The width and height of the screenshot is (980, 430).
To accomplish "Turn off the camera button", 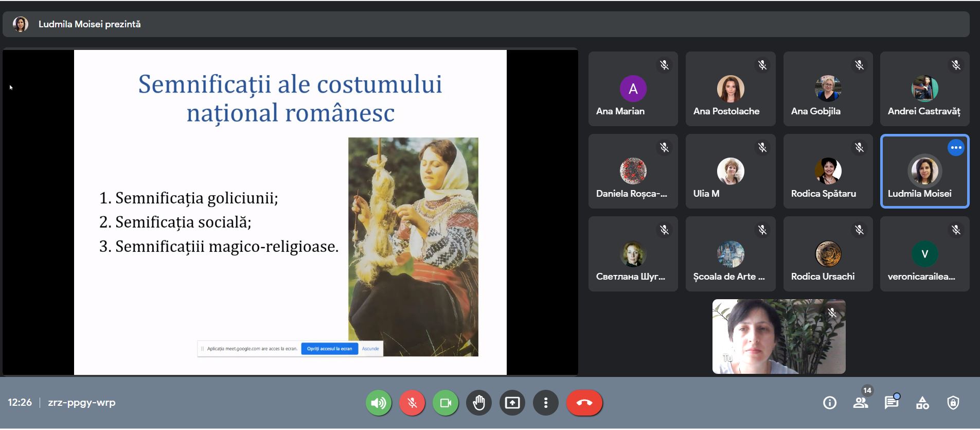I will [446, 403].
